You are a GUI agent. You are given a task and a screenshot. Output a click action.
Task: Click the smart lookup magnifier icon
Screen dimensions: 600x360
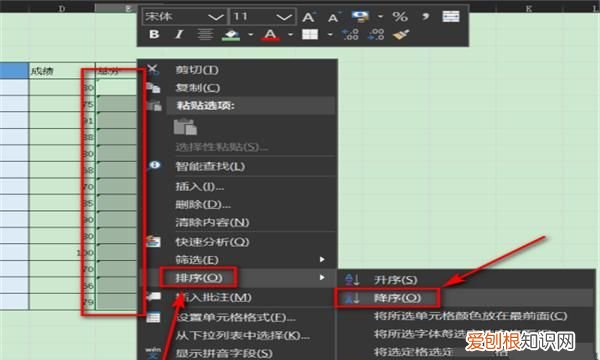pyautogui.click(x=154, y=166)
